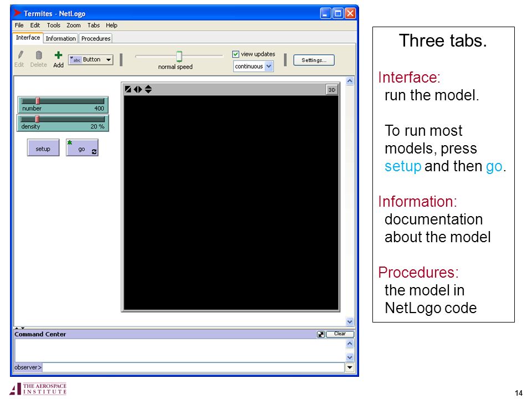Click the normal speed slider handle

tap(179, 56)
